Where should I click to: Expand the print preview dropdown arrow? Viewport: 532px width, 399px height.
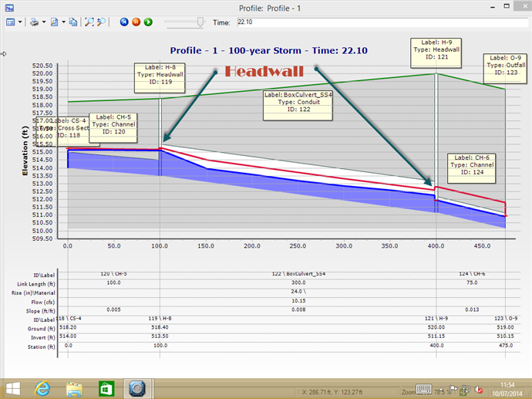click(63, 22)
